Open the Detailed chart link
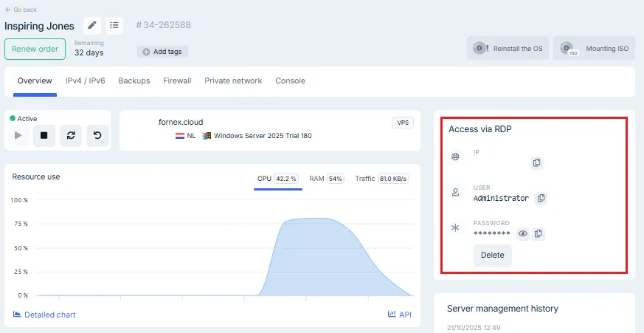The height and width of the screenshot is (333, 644). tap(44, 315)
